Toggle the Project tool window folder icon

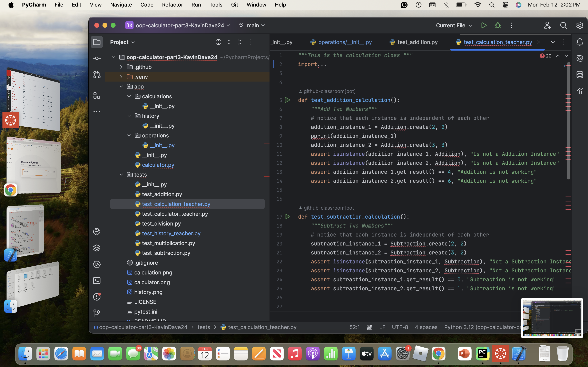(x=97, y=42)
